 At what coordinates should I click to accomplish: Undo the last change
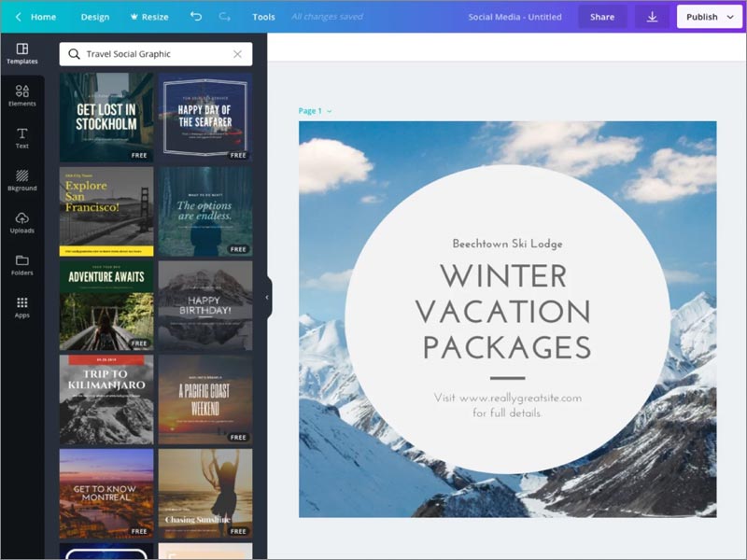197,16
